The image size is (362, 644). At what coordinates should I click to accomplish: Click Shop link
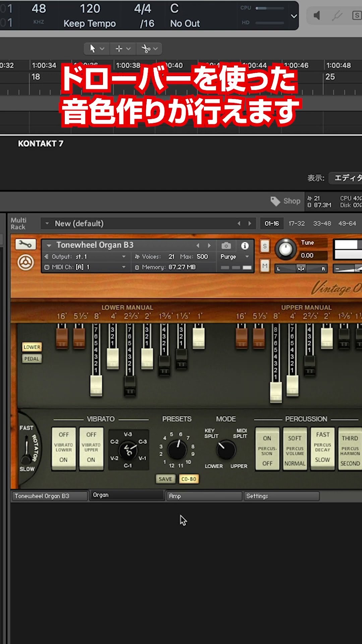coord(292,201)
